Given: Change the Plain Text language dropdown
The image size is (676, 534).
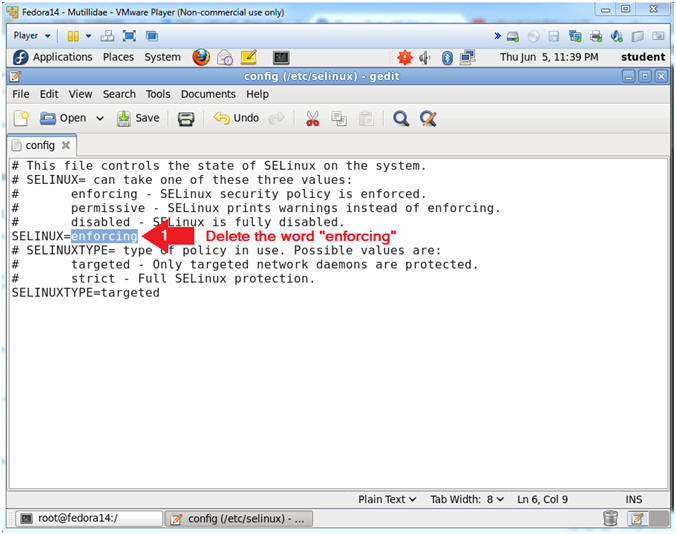Looking at the screenshot, I should click(387, 500).
